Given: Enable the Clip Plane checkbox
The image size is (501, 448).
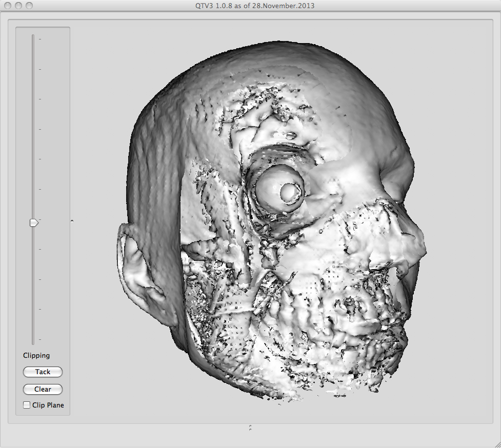Looking at the screenshot, I should tap(27, 405).
